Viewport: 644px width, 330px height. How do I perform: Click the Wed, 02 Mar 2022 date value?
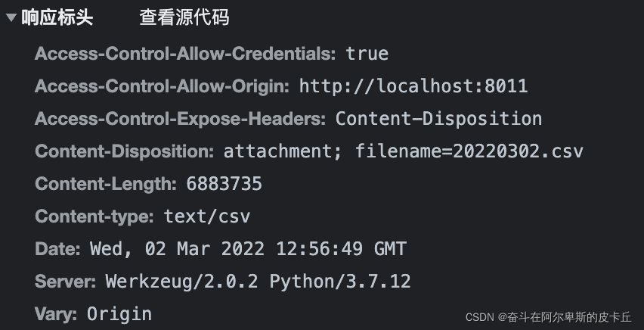[248, 249]
